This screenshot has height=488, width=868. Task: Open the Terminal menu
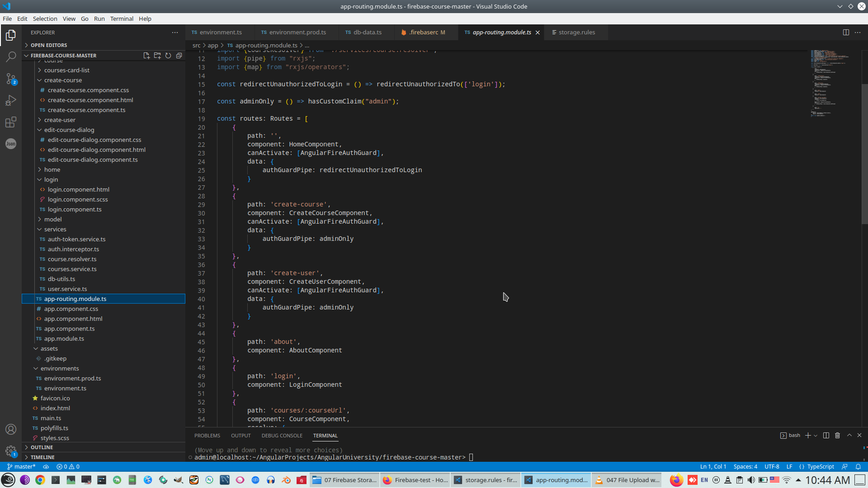[x=122, y=19]
